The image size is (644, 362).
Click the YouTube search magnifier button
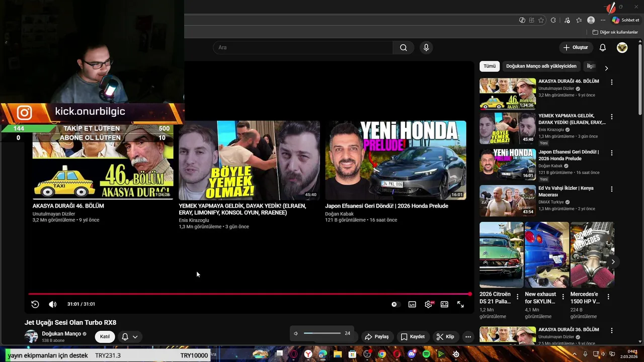404,47
